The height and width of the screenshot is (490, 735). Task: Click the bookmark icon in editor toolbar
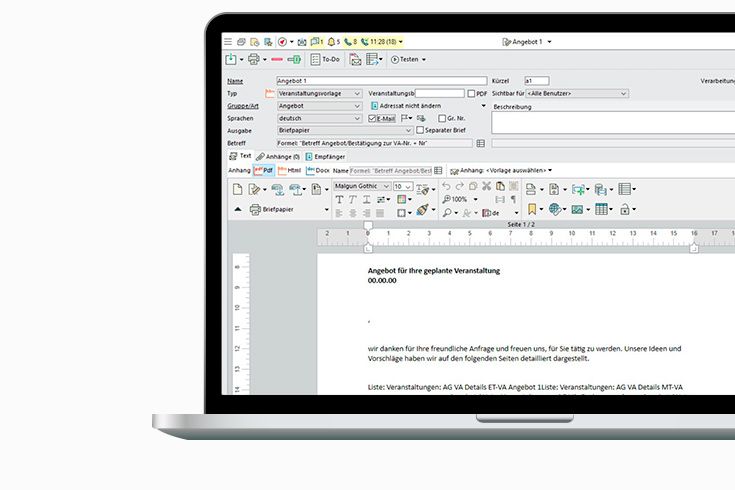point(532,209)
